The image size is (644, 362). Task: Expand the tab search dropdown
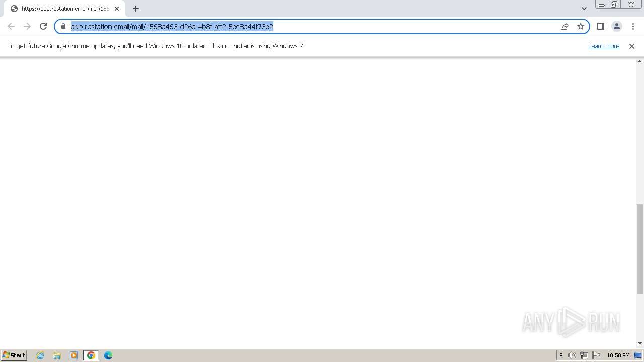coord(584,9)
